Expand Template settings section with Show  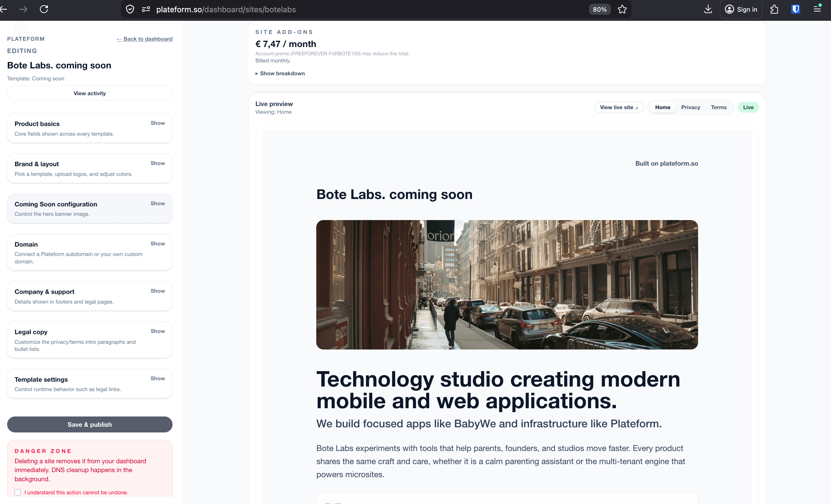click(x=157, y=378)
